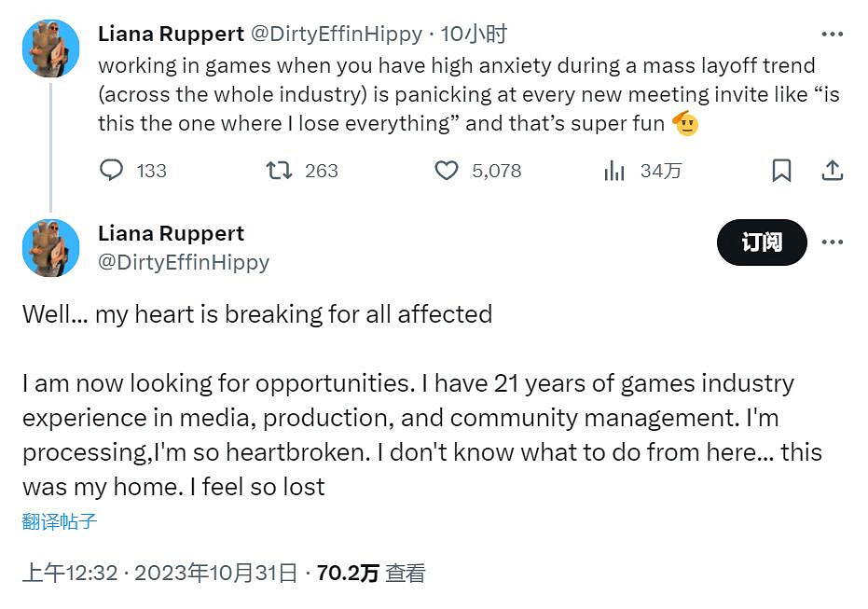View analytics icon showing 34万 views

click(614, 171)
